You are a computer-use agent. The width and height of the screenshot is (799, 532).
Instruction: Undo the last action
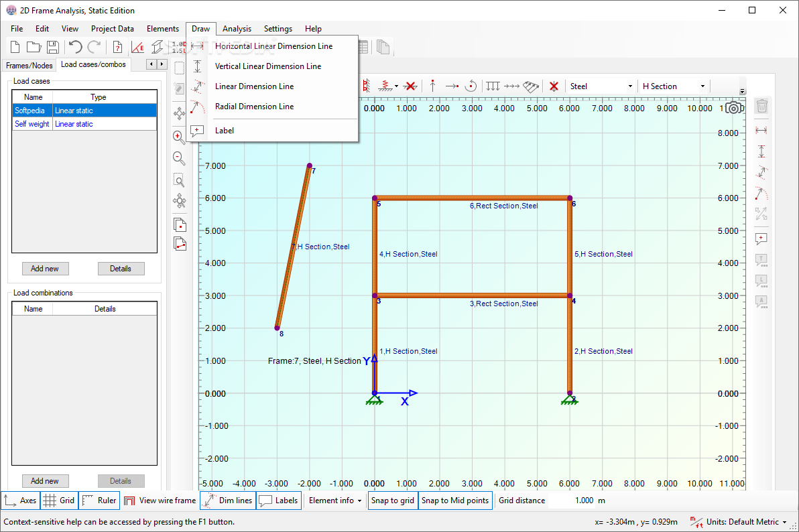pyautogui.click(x=76, y=48)
